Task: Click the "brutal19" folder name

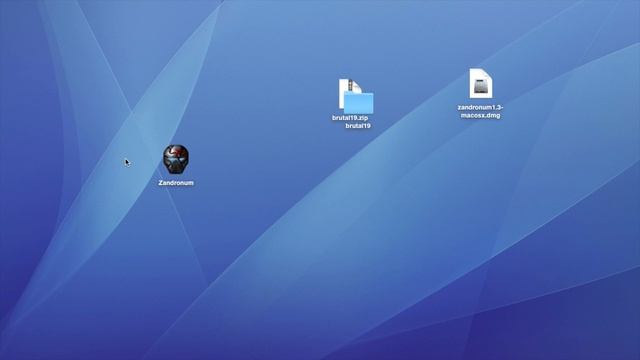Action: point(358,126)
